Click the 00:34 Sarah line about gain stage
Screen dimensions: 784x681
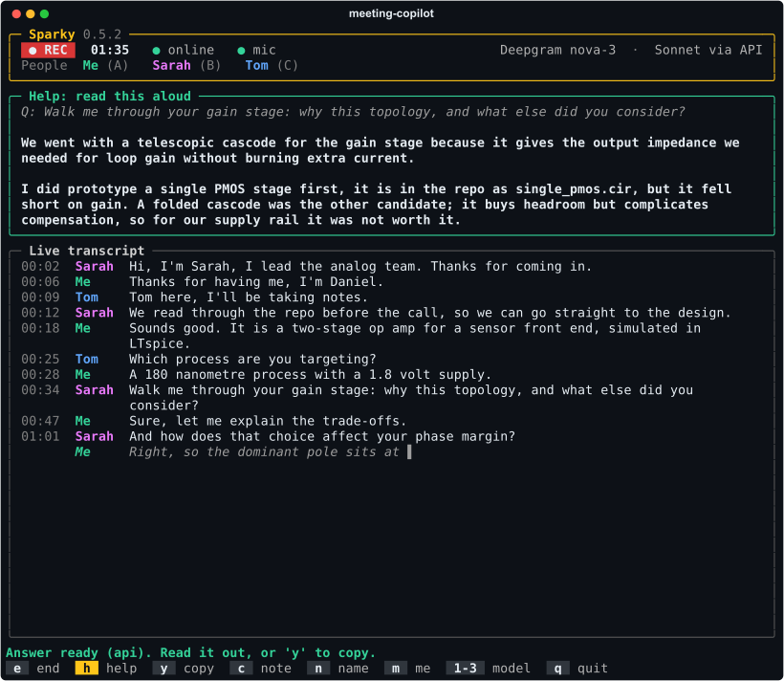click(x=357, y=398)
